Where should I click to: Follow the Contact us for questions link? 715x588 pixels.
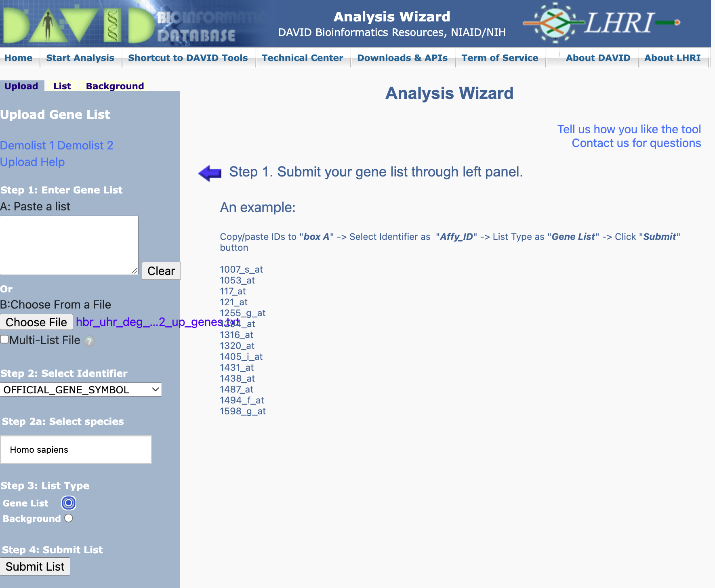pyautogui.click(x=636, y=143)
